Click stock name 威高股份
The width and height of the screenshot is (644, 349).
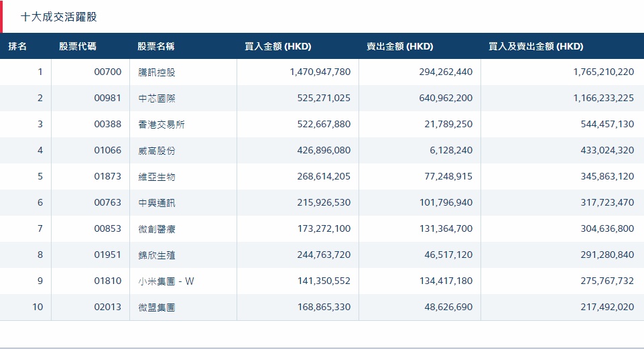click(x=157, y=151)
